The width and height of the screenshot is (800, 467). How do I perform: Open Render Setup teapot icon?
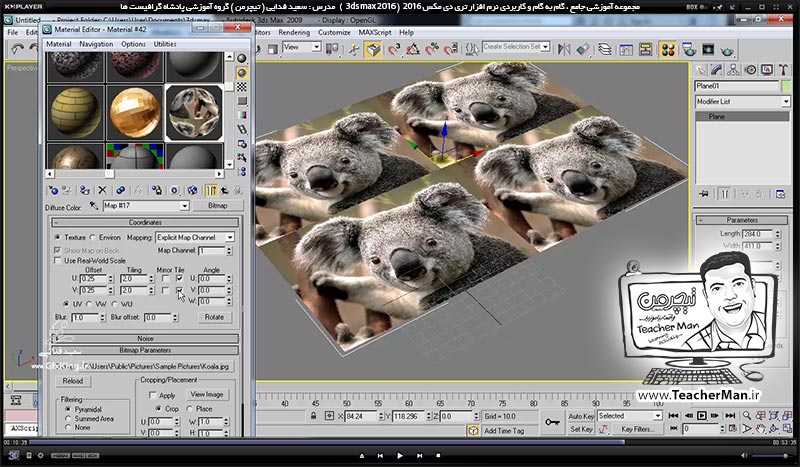[x=689, y=50]
